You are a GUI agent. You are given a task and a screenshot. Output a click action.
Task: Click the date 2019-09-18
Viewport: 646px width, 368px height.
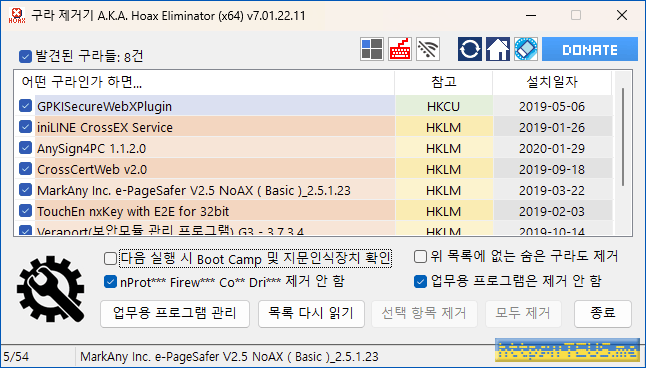click(552, 170)
